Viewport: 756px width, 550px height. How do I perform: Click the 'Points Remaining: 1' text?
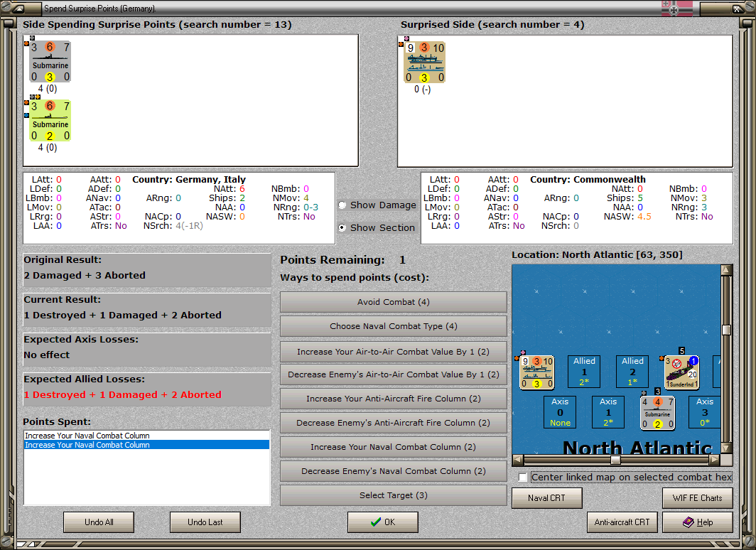[342, 260]
